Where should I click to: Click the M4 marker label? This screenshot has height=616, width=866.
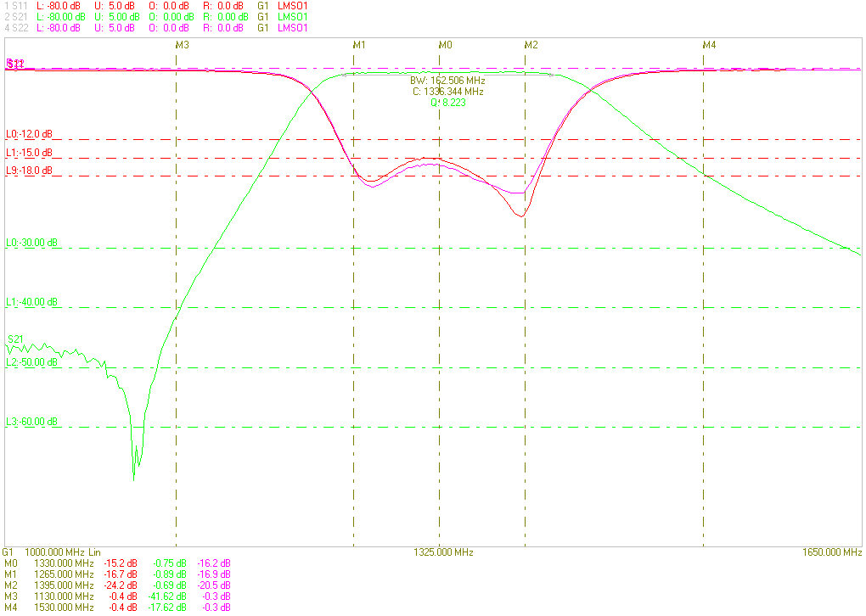coord(709,44)
